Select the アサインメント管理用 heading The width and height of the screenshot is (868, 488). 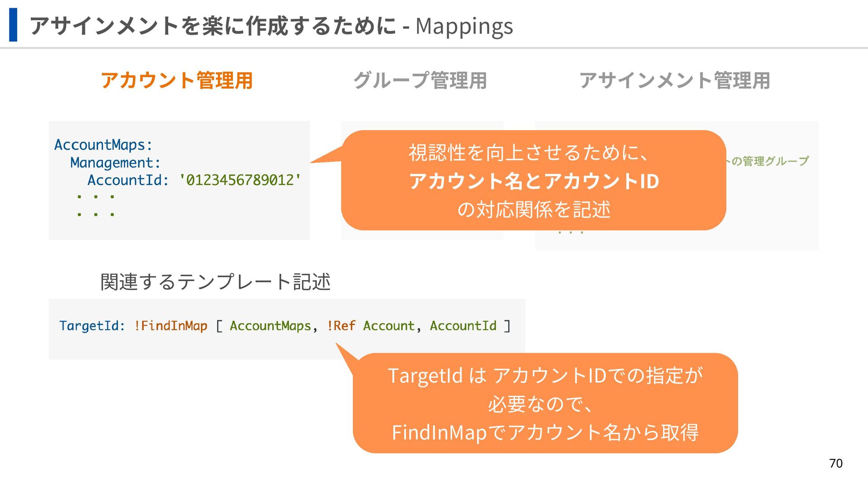click(675, 80)
